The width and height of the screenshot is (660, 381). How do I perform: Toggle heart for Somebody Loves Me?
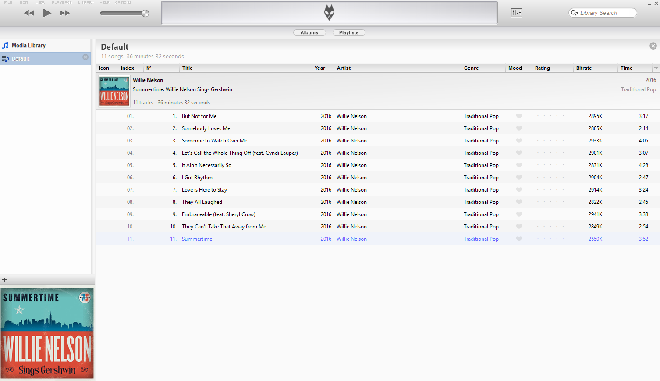click(519, 128)
